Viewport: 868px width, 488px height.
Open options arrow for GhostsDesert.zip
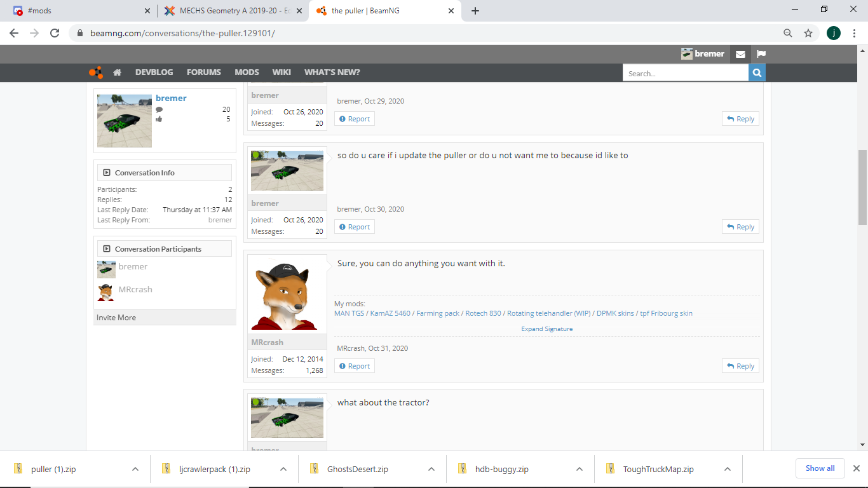431,469
